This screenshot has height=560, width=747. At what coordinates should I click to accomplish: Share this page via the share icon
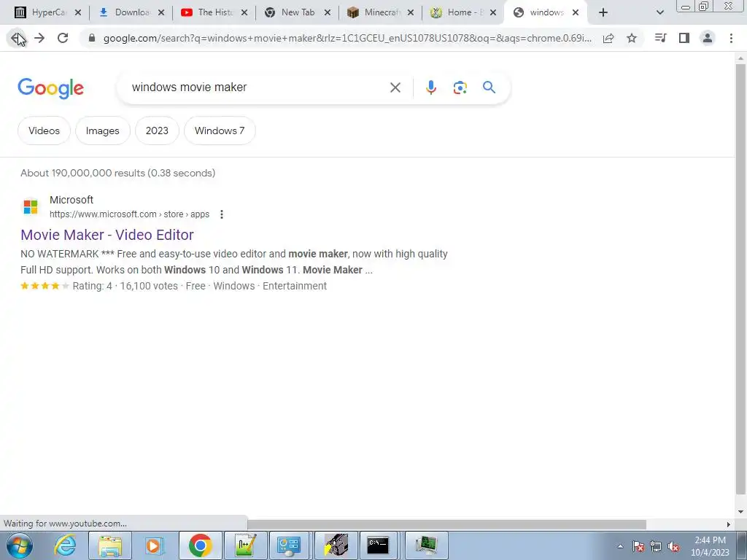(608, 39)
